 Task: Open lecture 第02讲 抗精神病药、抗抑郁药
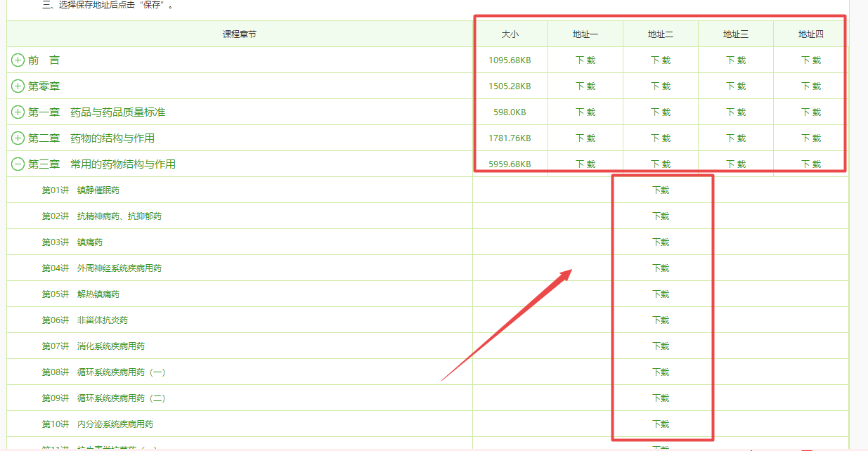(x=101, y=216)
